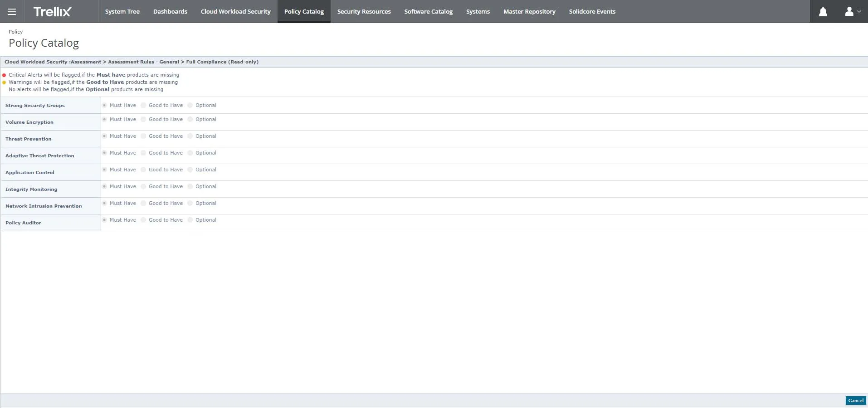Select Optional for Integrity Monitoring
This screenshot has width=868, height=408.
[190, 186]
